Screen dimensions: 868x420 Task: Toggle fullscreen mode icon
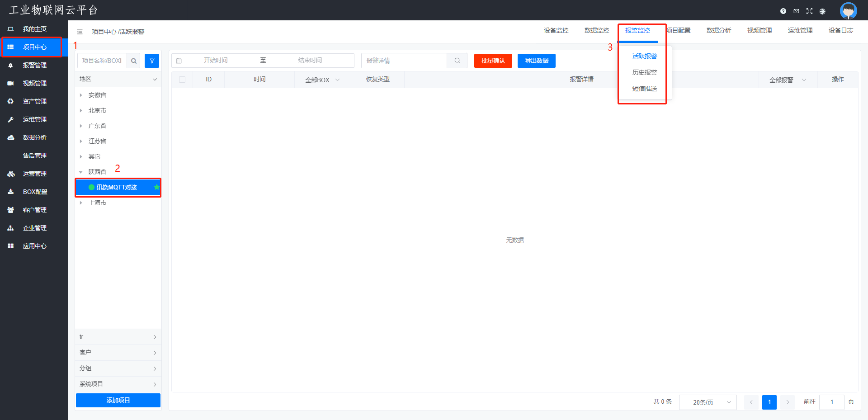pos(809,11)
